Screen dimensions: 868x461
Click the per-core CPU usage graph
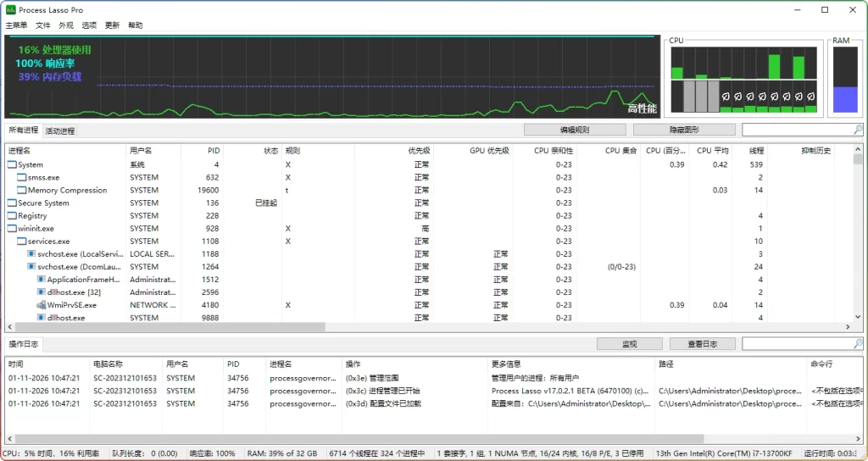pos(743,80)
